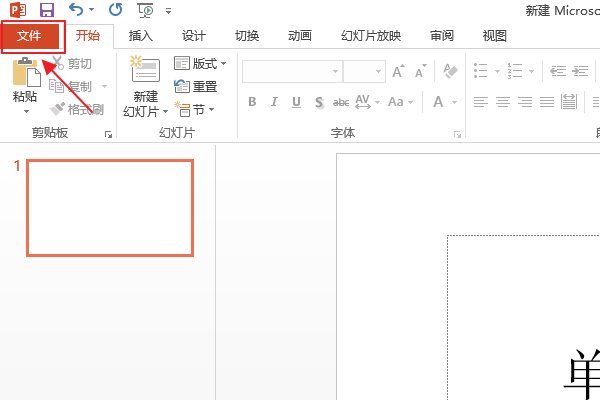This screenshot has width=600, height=400.
Task: Start slideshow from beginning icon
Action: click(x=145, y=10)
